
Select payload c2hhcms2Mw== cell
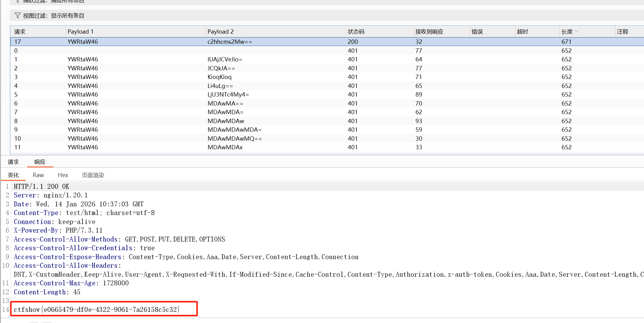click(230, 42)
